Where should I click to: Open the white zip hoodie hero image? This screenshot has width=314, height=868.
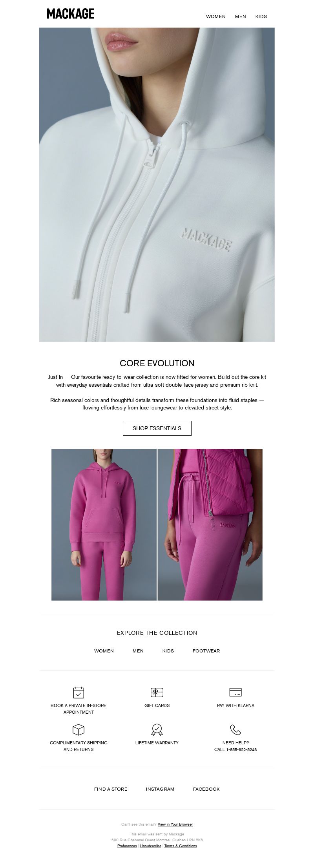click(157, 185)
